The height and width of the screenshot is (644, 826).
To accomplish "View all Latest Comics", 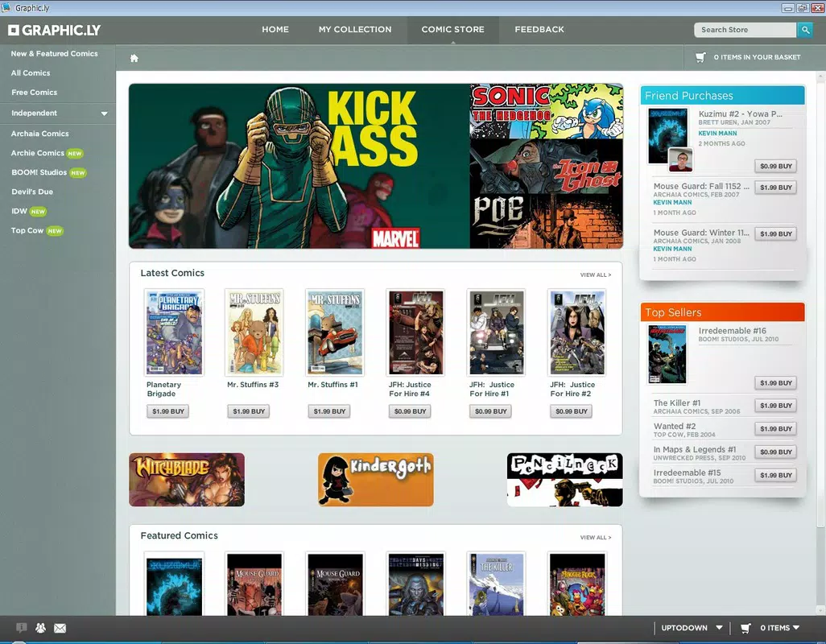I will [x=595, y=275].
